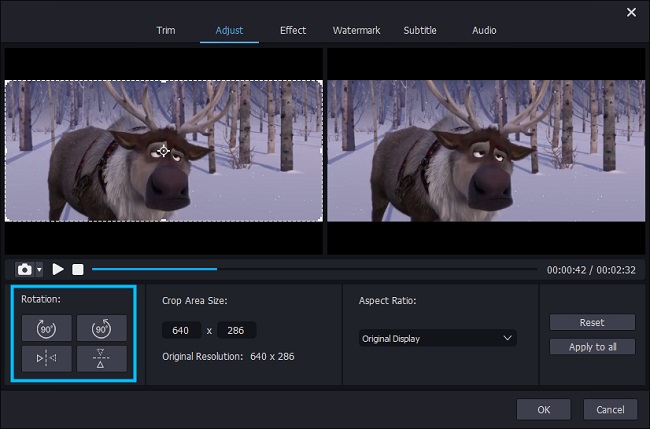
Task: Click the Reset button
Action: point(592,322)
